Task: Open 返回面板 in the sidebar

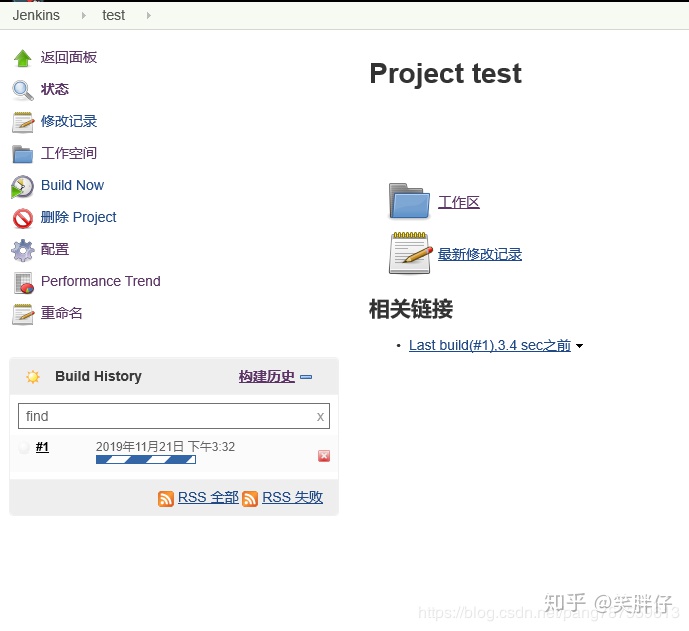Action: click(x=69, y=57)
